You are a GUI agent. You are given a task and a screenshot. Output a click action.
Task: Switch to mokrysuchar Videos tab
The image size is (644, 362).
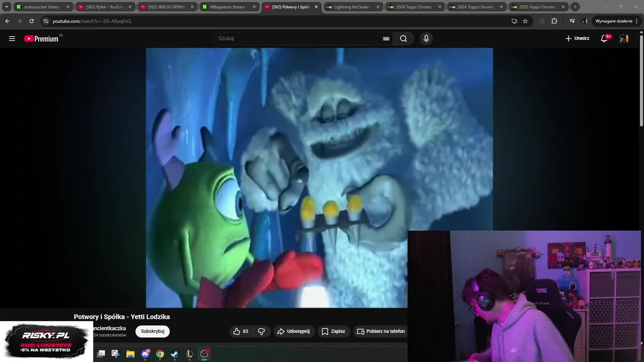[x=43, y=7]
